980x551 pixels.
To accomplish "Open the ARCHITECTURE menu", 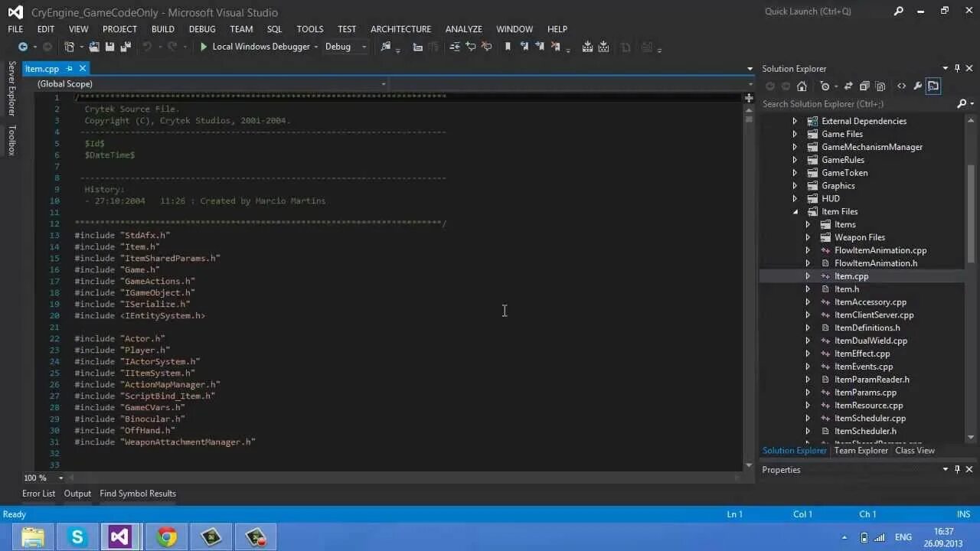I will point(401,29).
